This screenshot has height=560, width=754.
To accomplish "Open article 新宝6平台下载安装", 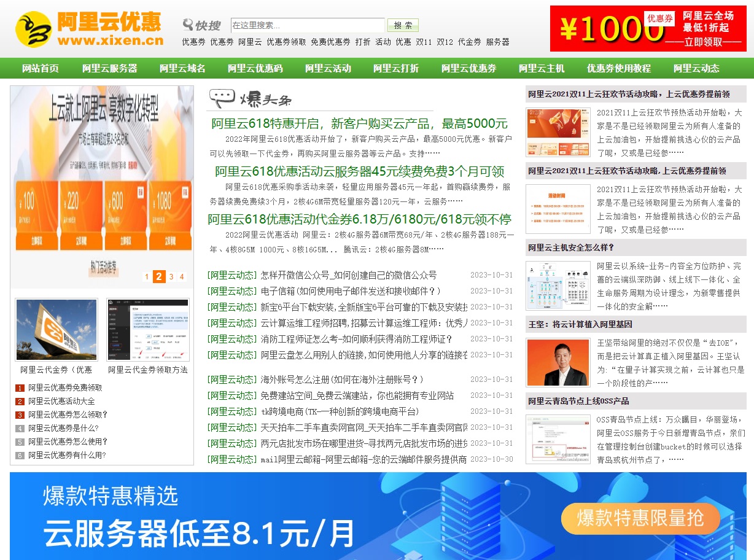I will coord(364,307).
